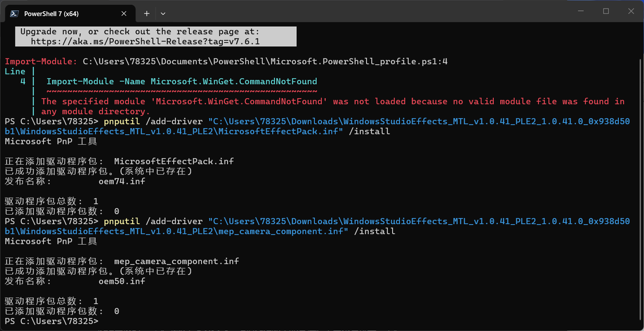
Task: Maximize the terminal window
Action: pos(606,11)
